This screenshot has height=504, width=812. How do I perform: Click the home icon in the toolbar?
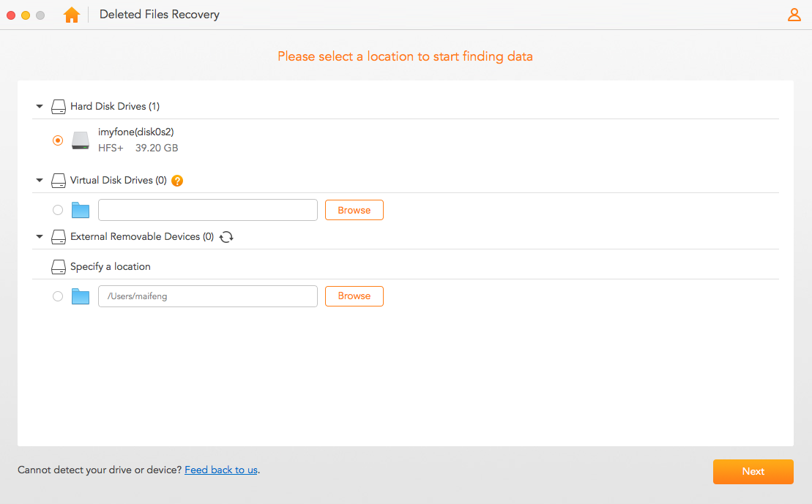tap(71, 14)
